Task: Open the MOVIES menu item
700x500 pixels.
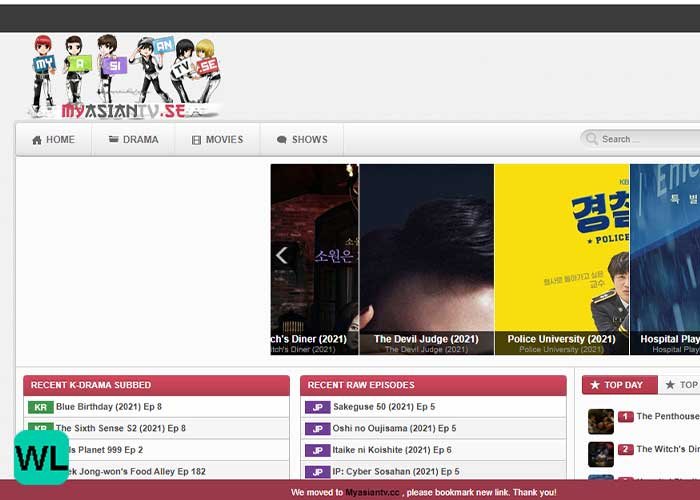Action: [x=217, y=140]
